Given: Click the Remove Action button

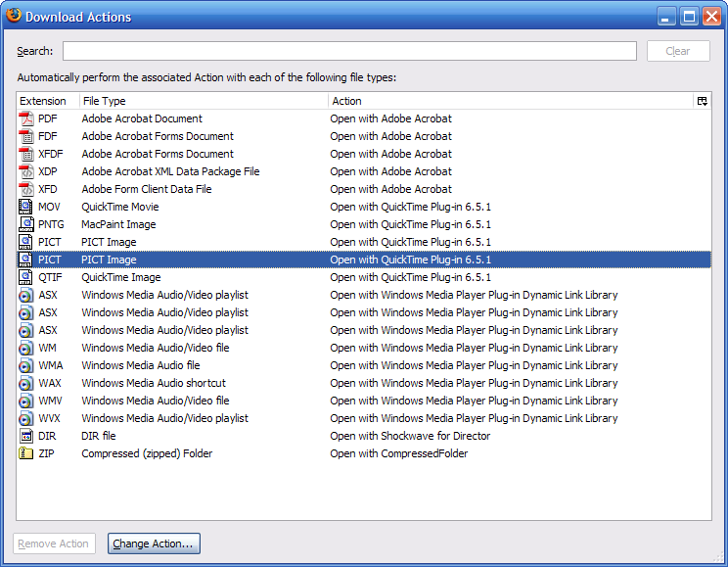Looking at the screenshot, I should coord(54,543).
